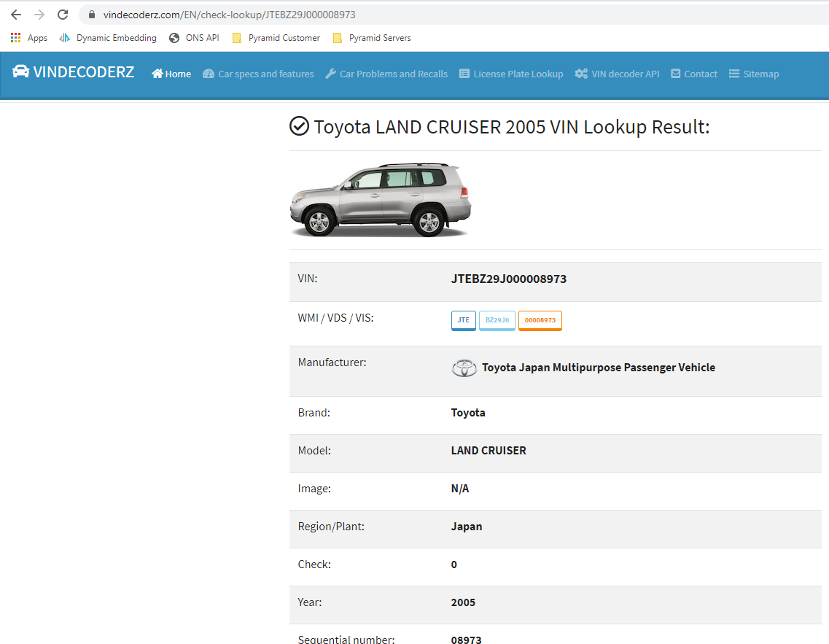Screen dimensions: 829x644
Task: Open the ONS API bookmark
Action: [194, 37]
